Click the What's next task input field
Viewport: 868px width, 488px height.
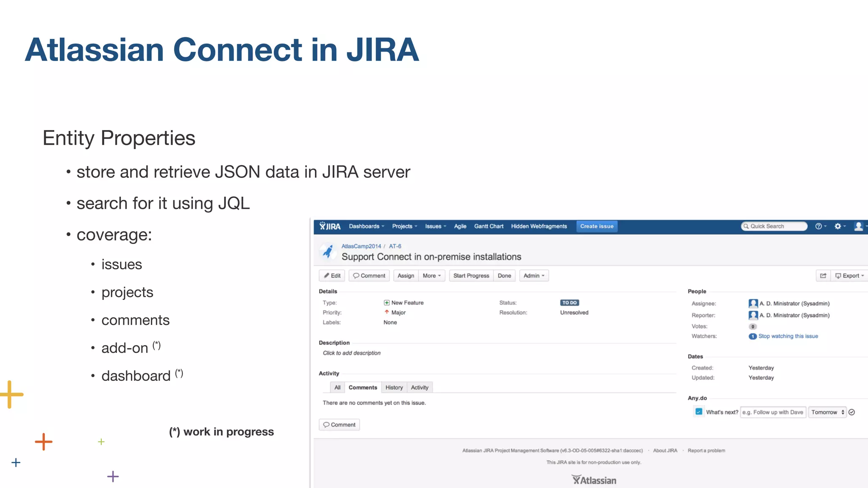[x=773, y=412]
